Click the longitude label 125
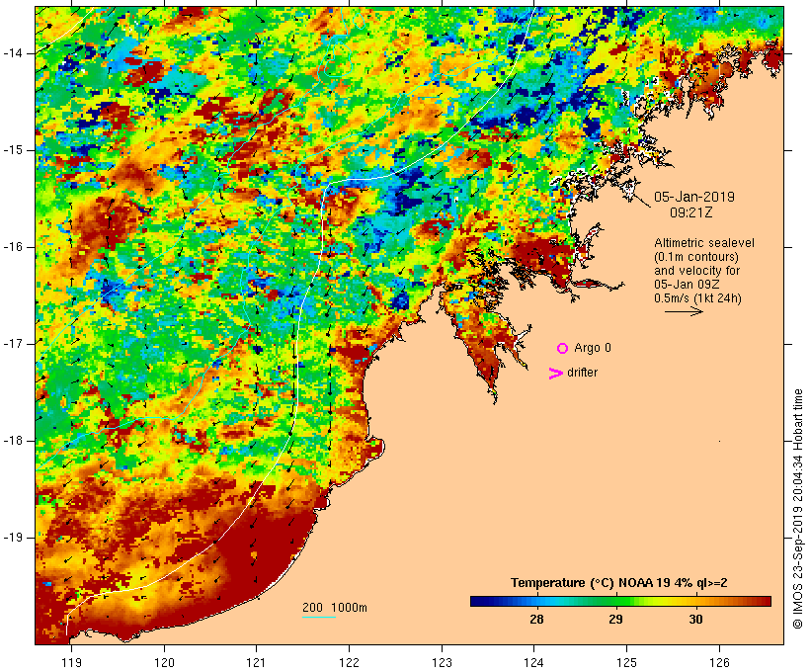 coord(626,662)
